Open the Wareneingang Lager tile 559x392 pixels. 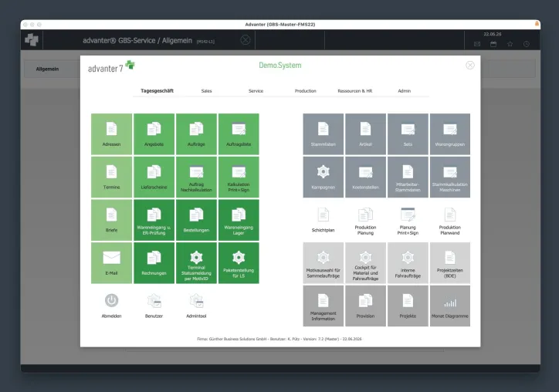[239, 220]
